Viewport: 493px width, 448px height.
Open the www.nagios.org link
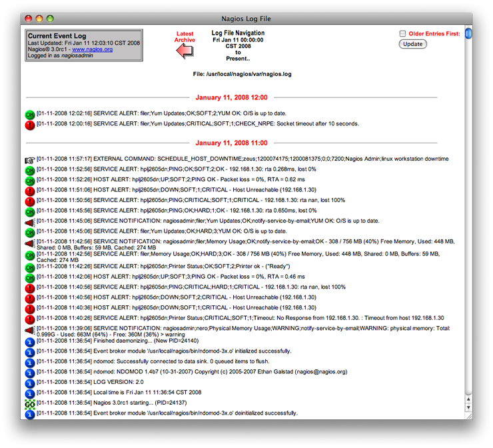(x=91, y=49)
